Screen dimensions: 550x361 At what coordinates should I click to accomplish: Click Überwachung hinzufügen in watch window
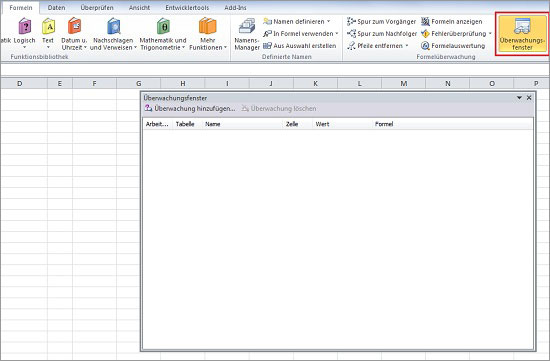point(190,109)
